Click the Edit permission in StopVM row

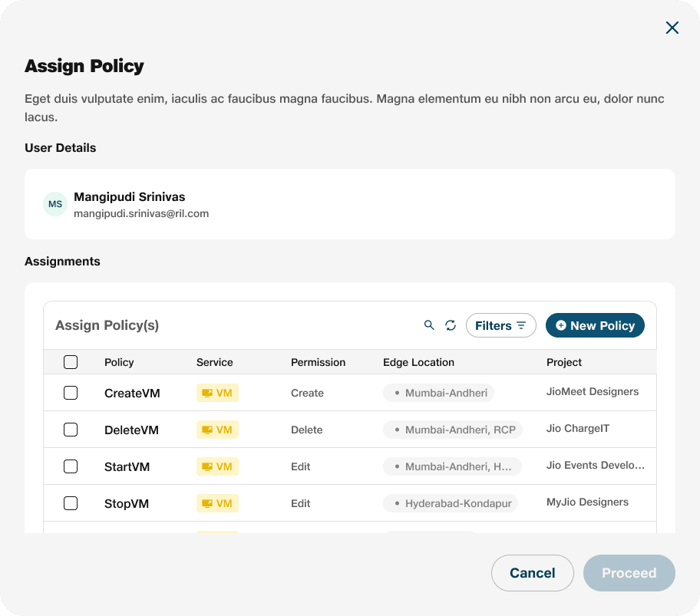[x=300, y=503]
